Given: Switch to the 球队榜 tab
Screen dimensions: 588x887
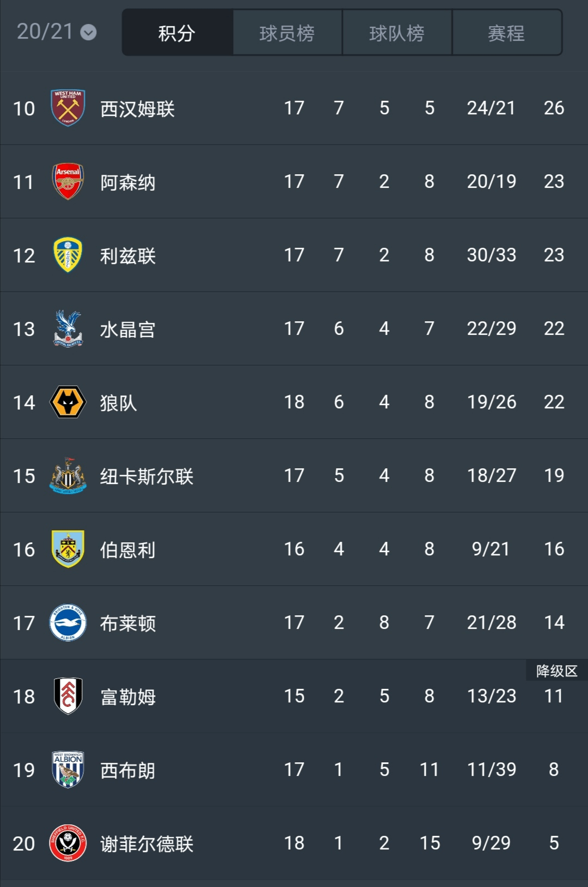Looking at the screenshot, I should (x=397, y=33).
